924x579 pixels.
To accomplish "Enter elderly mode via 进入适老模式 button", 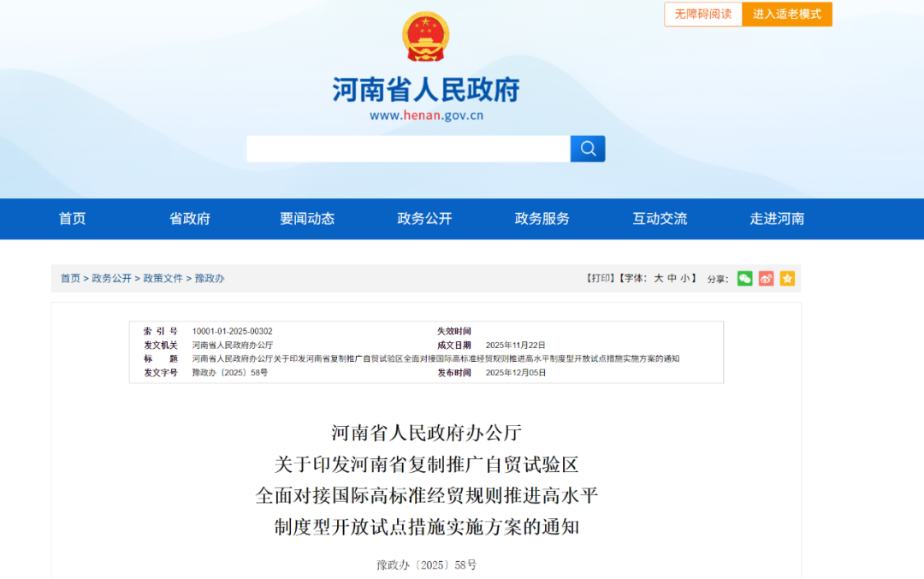I will click(786, 15).
